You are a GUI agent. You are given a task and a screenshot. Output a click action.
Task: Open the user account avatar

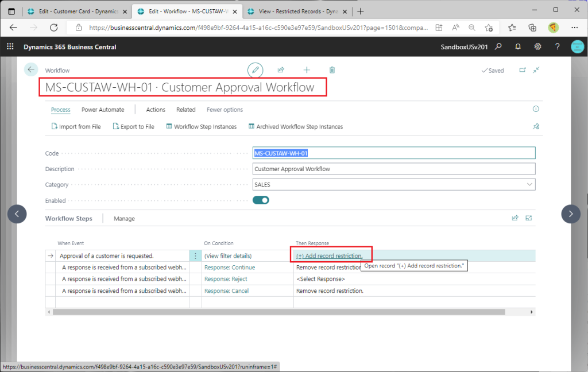pos(578,46)
